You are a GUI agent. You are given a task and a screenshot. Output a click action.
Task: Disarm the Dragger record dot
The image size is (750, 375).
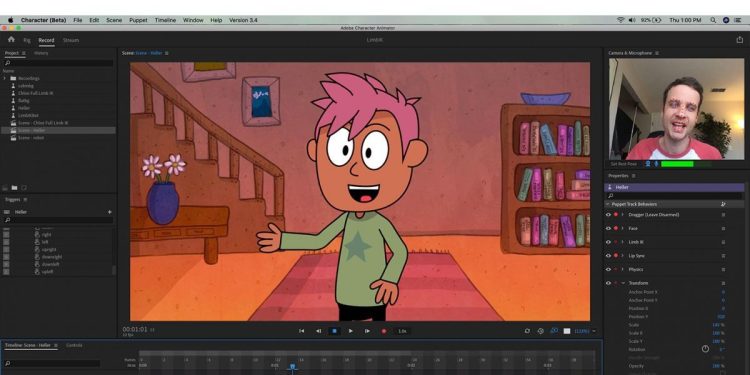click(x=616, y=215)
